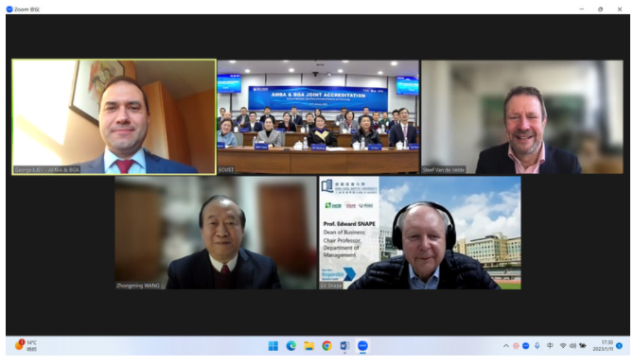Select George ILIEV's video tile
Screen dimensions: 634x364
[x=114, y=117]
